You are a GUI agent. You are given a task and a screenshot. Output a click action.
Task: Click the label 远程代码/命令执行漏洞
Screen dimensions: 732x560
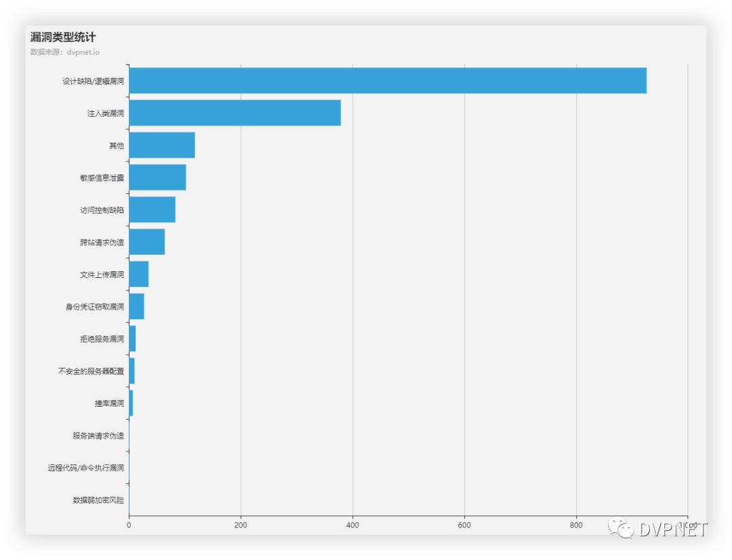tap(86, 468)
